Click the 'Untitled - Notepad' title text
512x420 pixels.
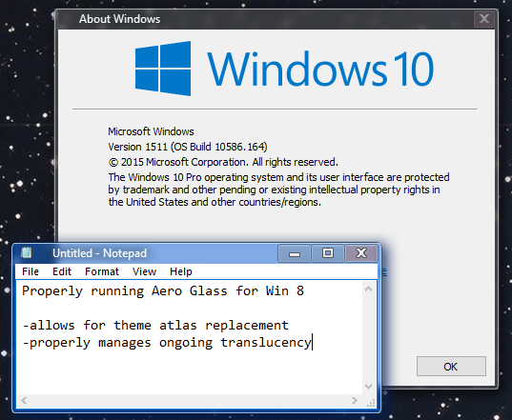pos(99,253)
